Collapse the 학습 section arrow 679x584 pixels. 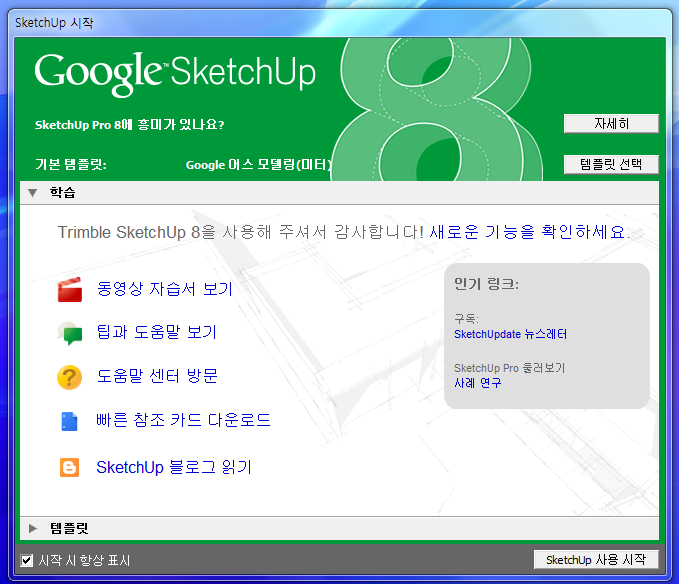(x=33, y=192)
